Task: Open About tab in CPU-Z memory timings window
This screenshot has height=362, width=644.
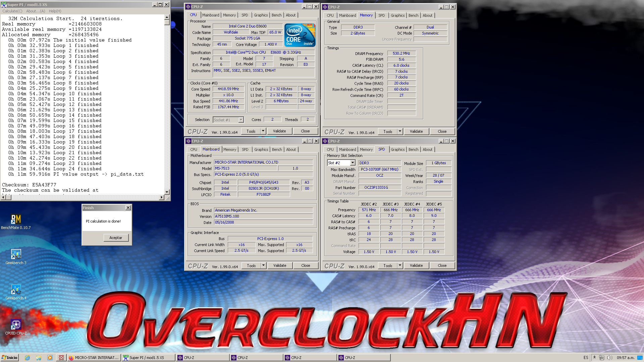Action: click(x=428, y=15)
